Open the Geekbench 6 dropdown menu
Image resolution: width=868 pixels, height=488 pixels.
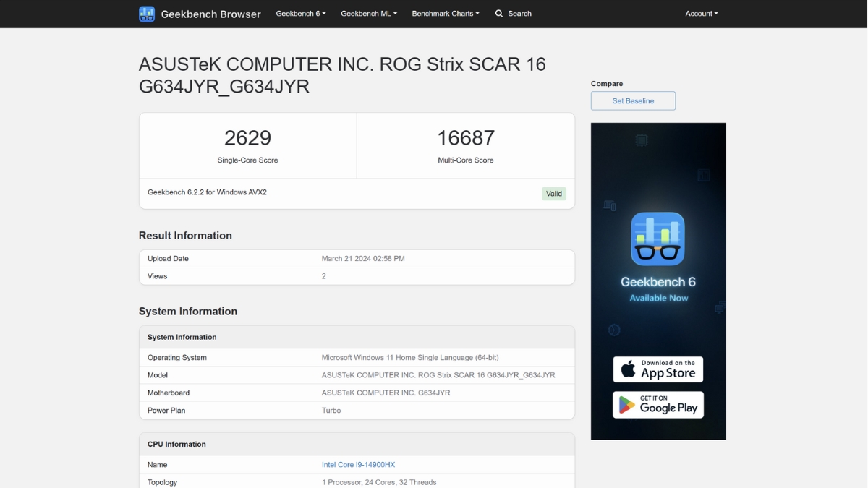pyautogui.click(x=300, y=13)
